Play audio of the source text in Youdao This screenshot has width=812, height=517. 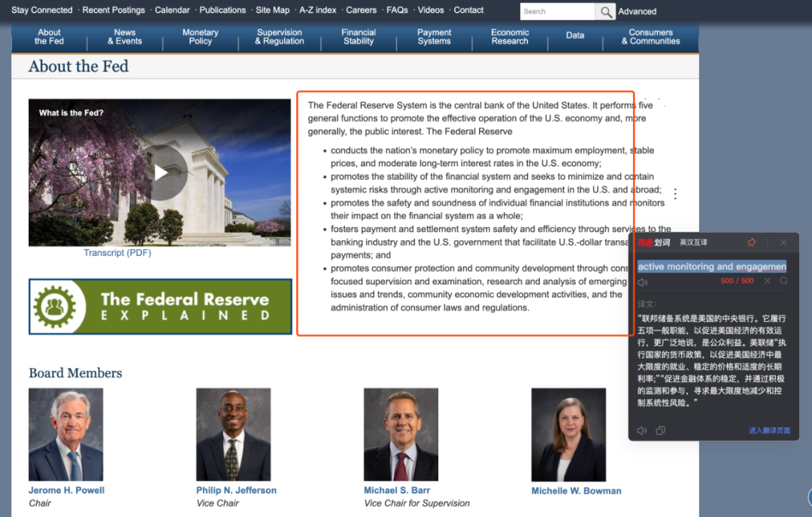tap(643, 283)
